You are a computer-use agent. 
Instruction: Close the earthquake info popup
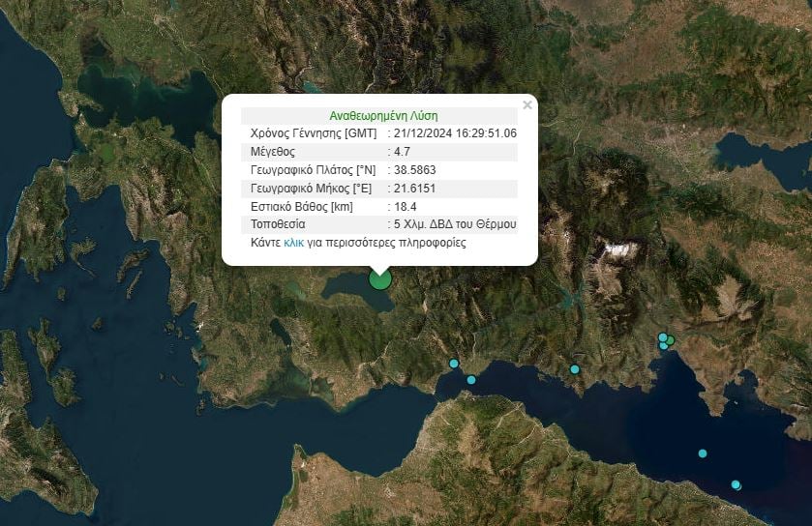point(527,104)
